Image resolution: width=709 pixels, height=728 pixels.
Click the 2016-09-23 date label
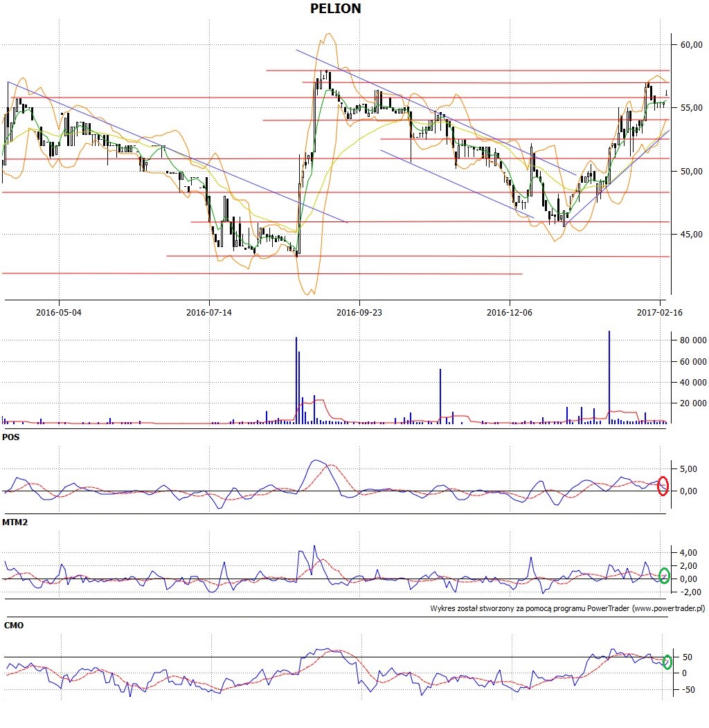[x=359, y=313]
